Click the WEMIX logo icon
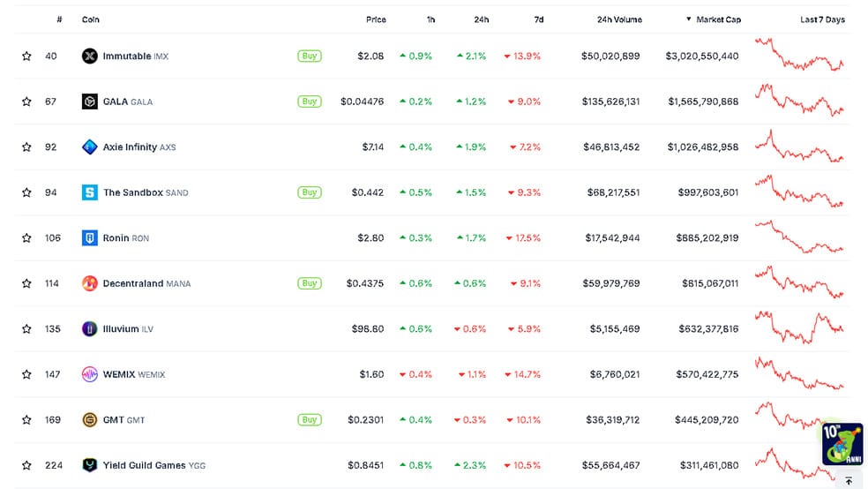Screen dimensions: 868x489 tap(90, 374)
